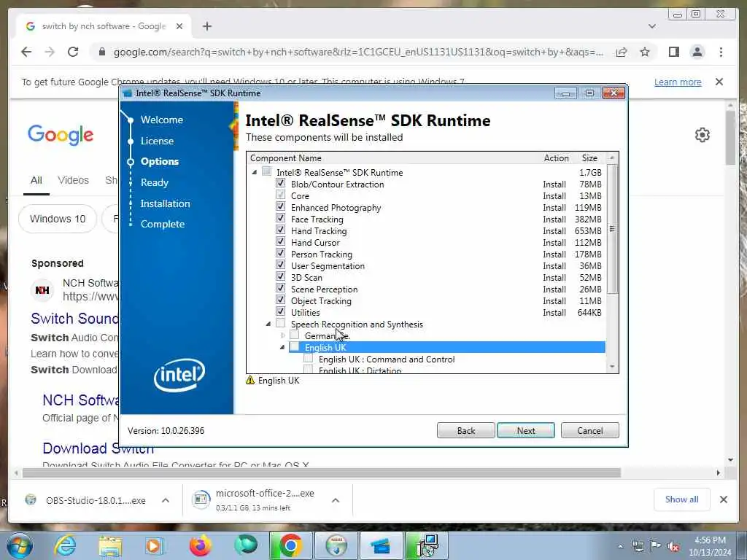Uncheck Person Tracking component
Viewport: 747px width, 560px height.
click(281, 253)
